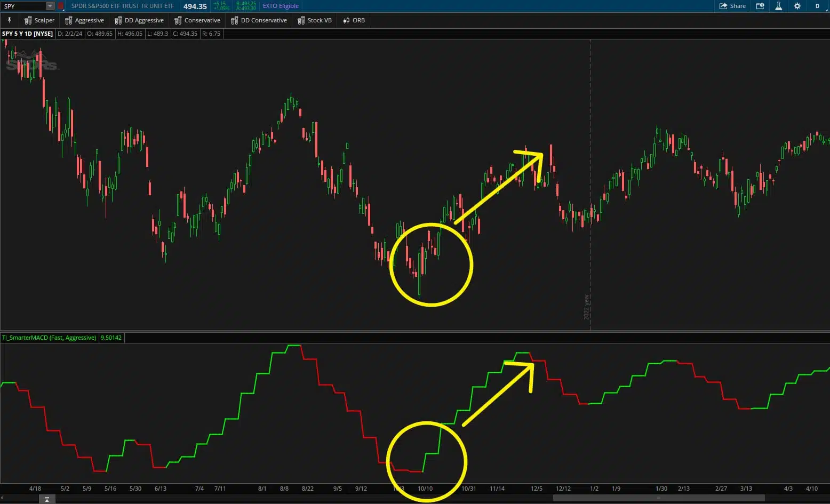Open chart settings gear icon
The width and height of the screenshot is (830, 504).
click(797, 6)
